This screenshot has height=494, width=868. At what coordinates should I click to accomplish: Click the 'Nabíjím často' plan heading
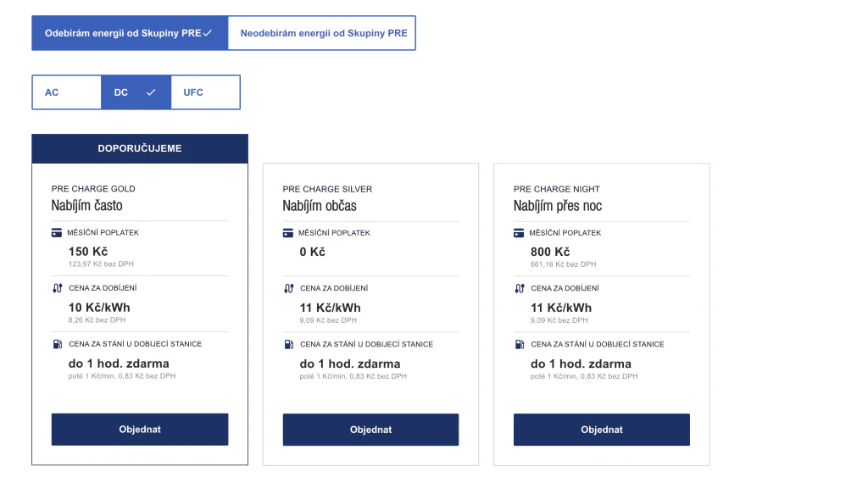86,206
